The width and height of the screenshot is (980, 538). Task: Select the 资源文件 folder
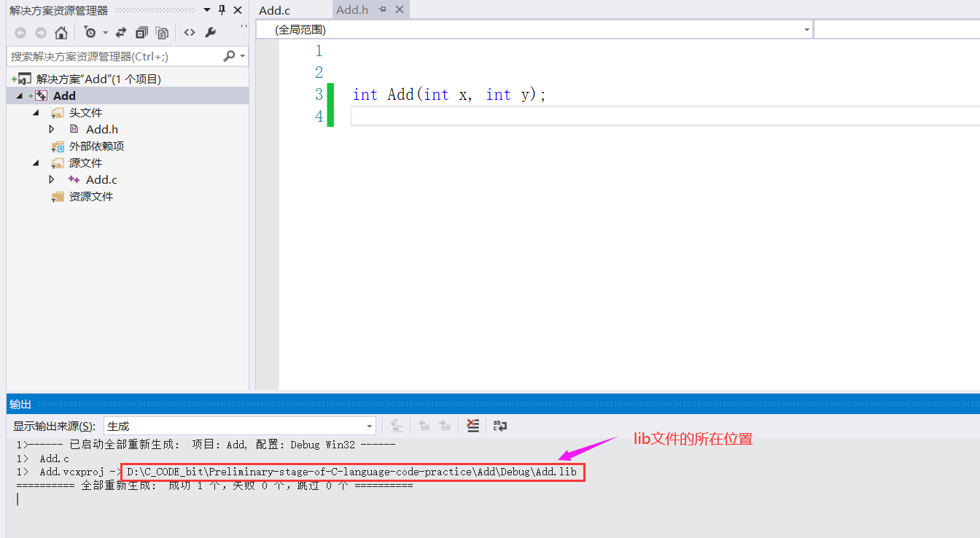coord(91,196)
